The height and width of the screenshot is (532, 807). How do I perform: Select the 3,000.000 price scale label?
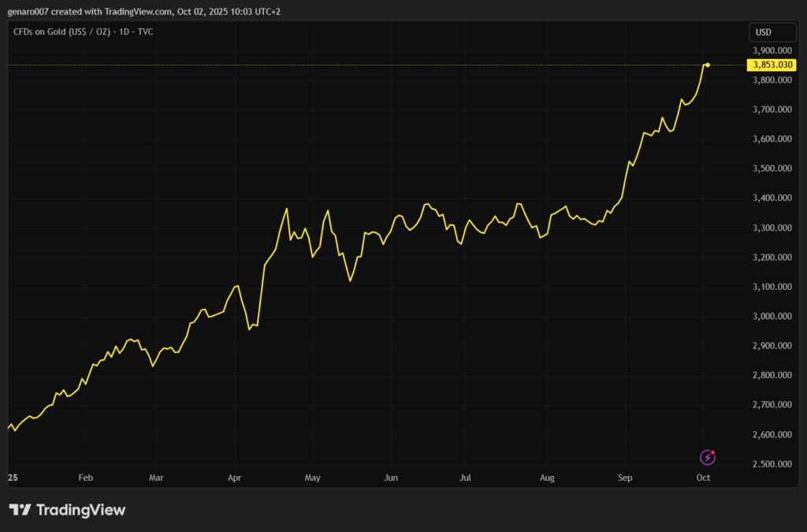pos(772,316)
